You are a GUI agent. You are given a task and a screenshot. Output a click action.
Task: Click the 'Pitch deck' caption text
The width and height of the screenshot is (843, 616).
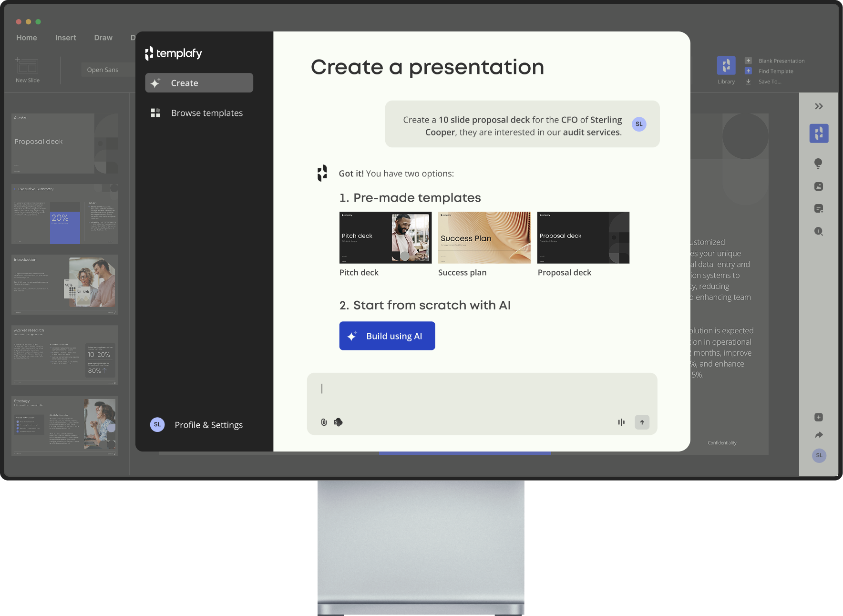click(x=359, y=273)
